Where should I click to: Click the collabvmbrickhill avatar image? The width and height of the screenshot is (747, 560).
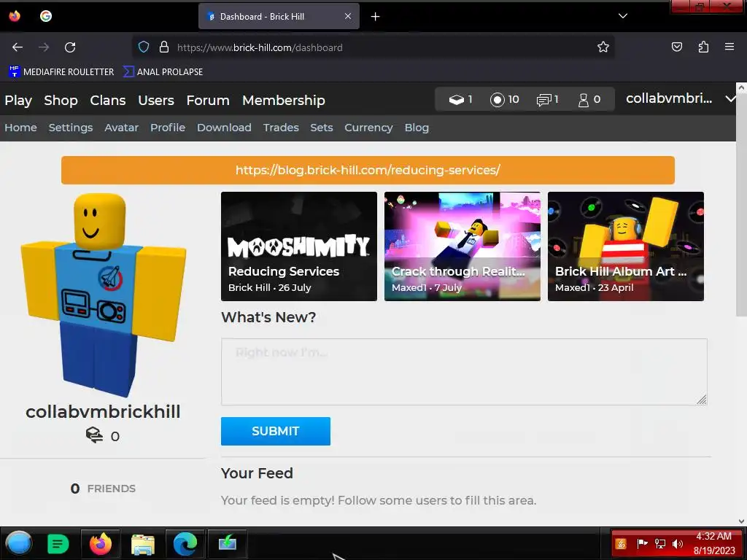pyautogui.click(x=103, y=295)
